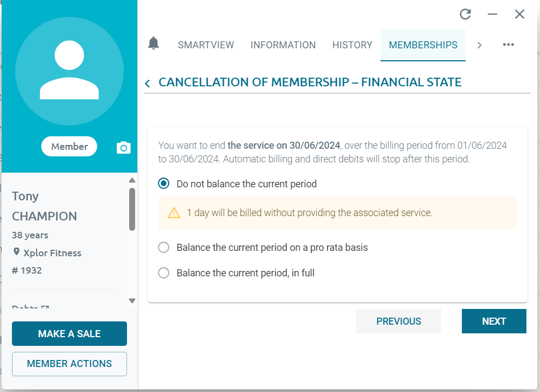The image size is (540, 392).
Task: Refresh the member view
Action: coord(465,14)
